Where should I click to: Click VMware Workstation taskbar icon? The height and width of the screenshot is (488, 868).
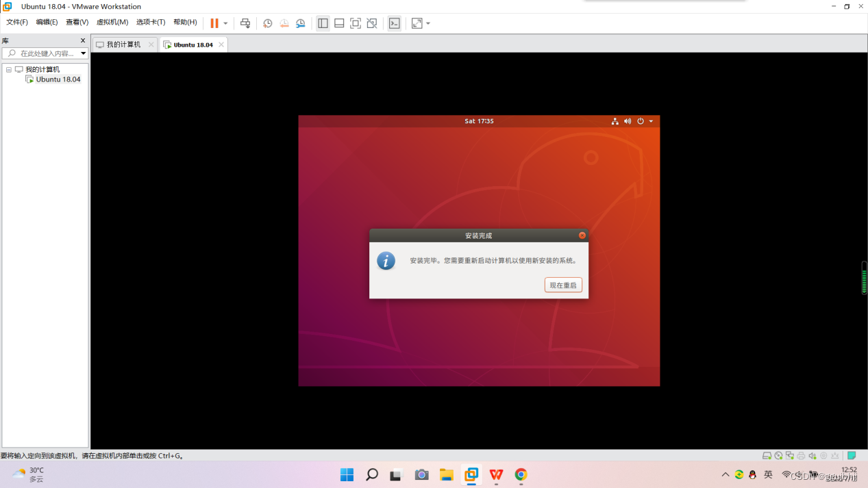(471, 474)
